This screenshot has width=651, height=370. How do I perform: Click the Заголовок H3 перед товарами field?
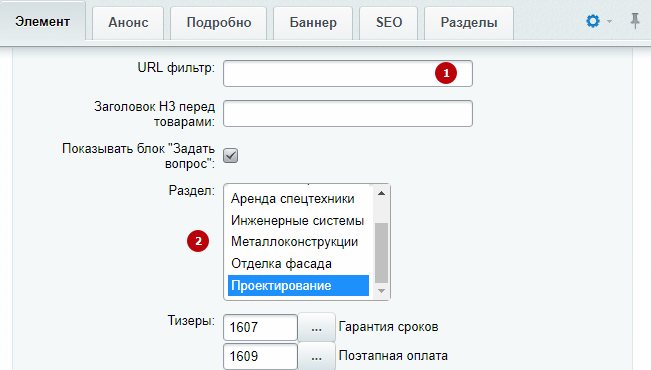tap(348, 113)
